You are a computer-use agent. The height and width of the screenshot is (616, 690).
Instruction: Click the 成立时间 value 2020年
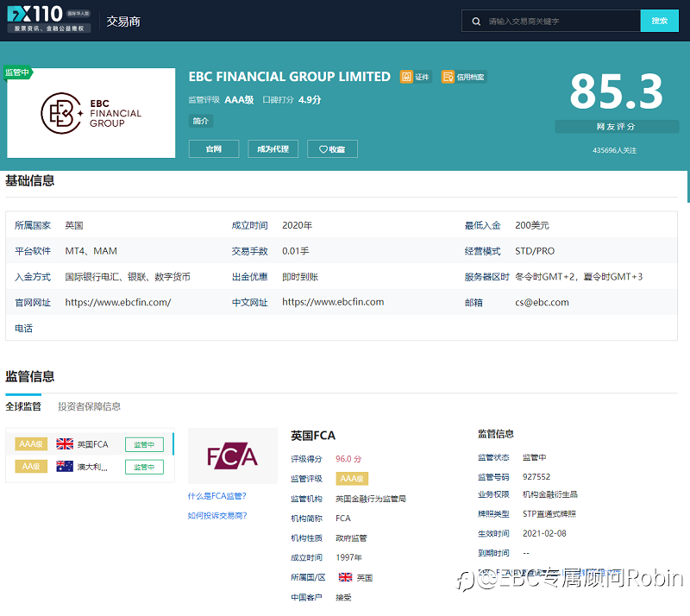[297, 225]
